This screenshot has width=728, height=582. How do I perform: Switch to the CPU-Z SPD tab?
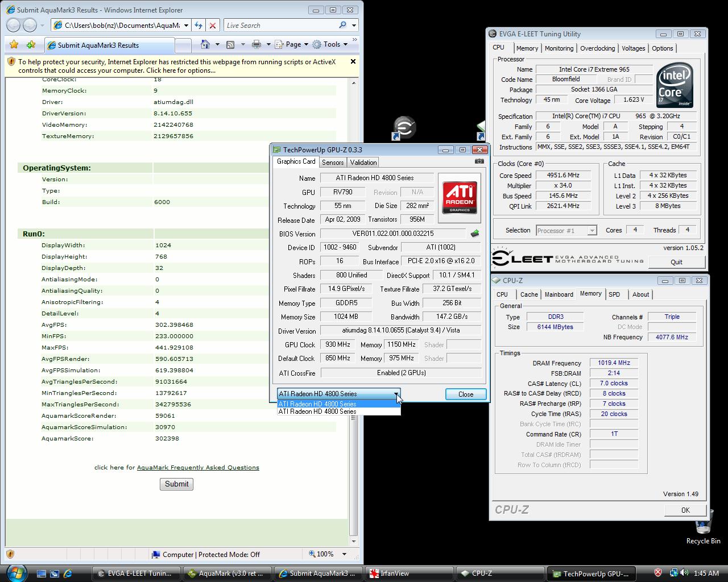[614, 294]
